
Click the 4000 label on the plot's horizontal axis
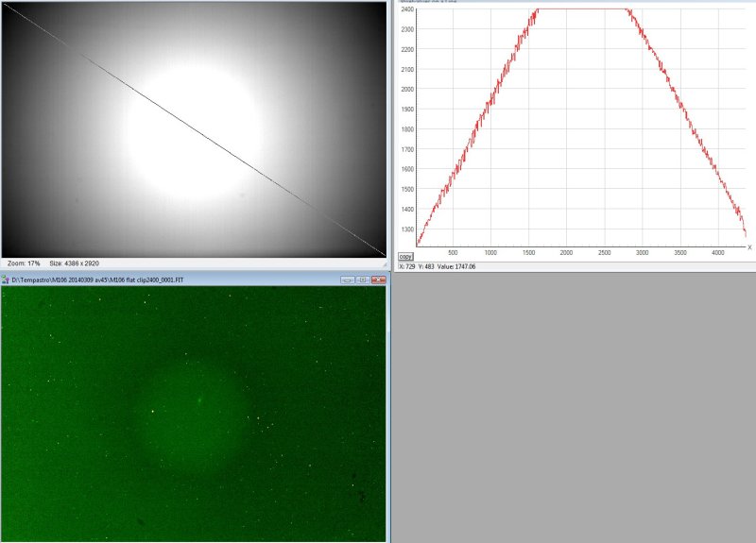click(718, 252)
